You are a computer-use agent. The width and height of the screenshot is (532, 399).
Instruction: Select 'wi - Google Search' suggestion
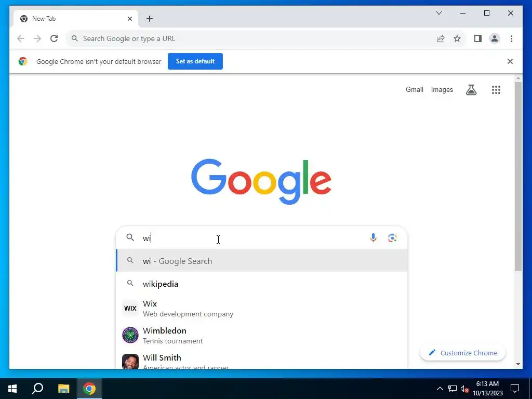click(x=262, y=261)
